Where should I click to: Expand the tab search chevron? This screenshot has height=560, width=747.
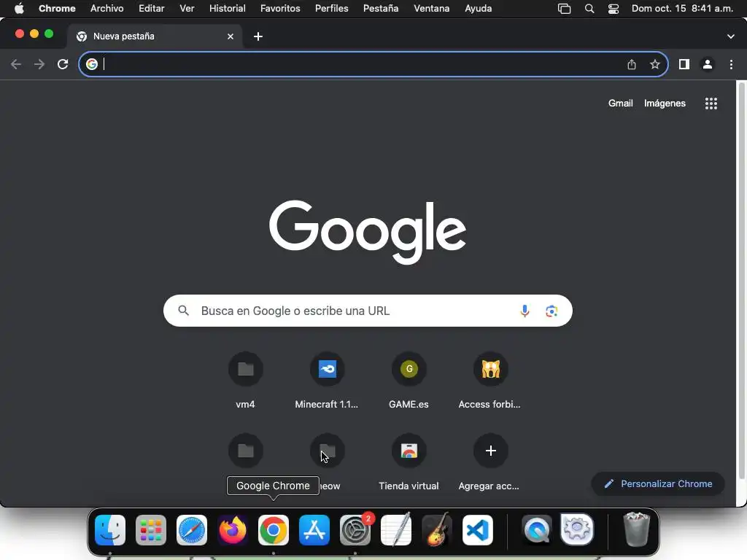click(x=731, y=36)
